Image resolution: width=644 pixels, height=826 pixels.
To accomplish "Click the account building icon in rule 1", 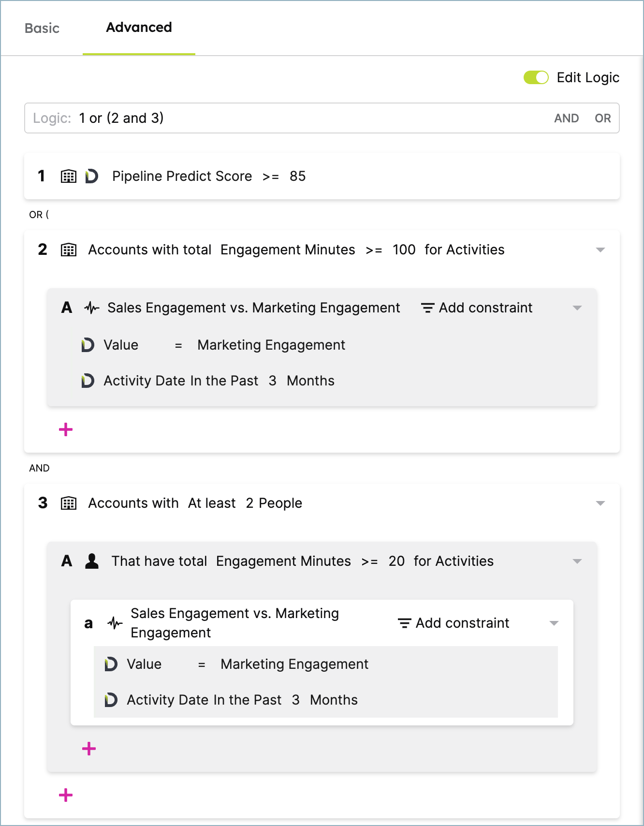I will (69, 176).
